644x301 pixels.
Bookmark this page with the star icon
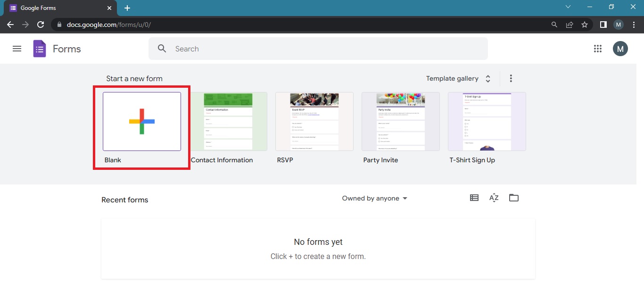pos(585,25)
